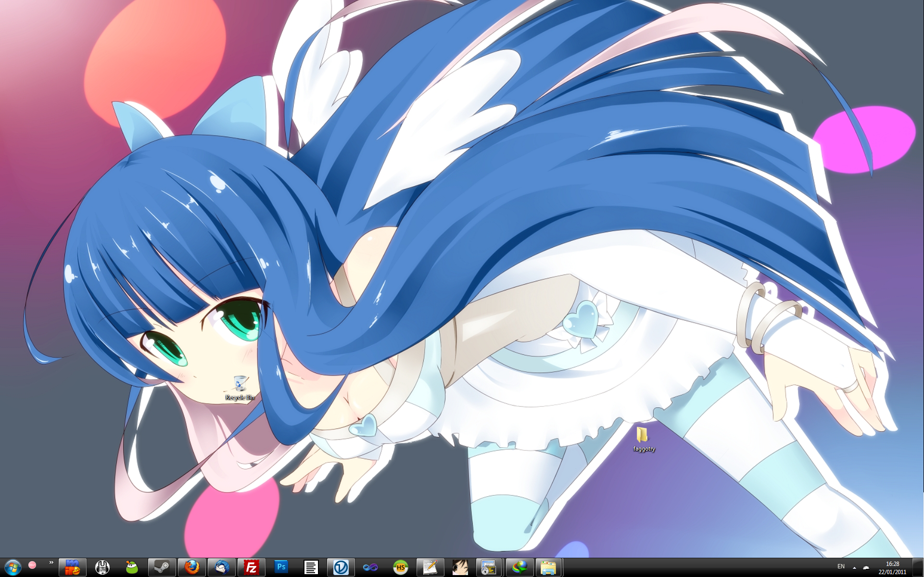Click the EN language indicator
The height and width of the screenshot is (577, 924).
[841, 566]
